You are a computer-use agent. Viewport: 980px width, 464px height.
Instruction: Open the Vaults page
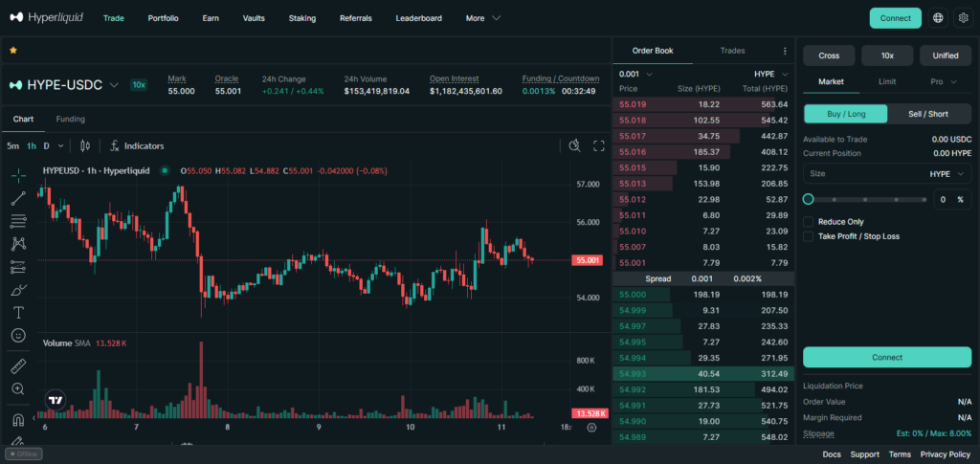tap(254, 18)
